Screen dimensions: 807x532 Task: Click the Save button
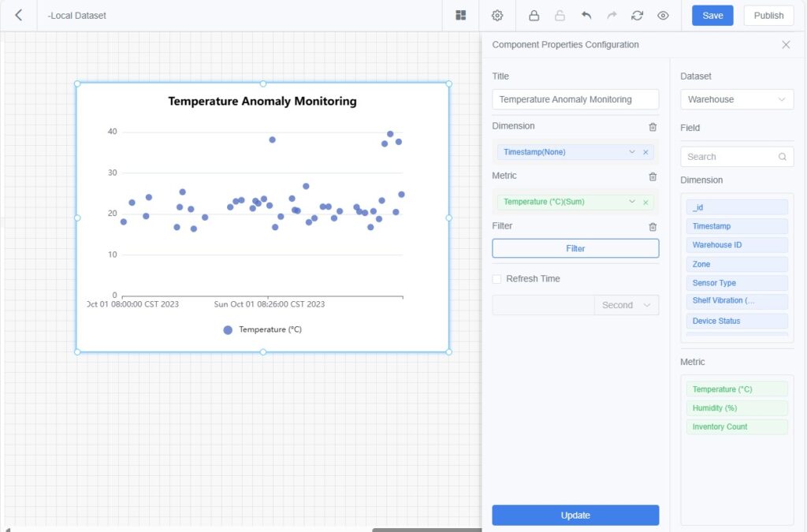point(712,16)
